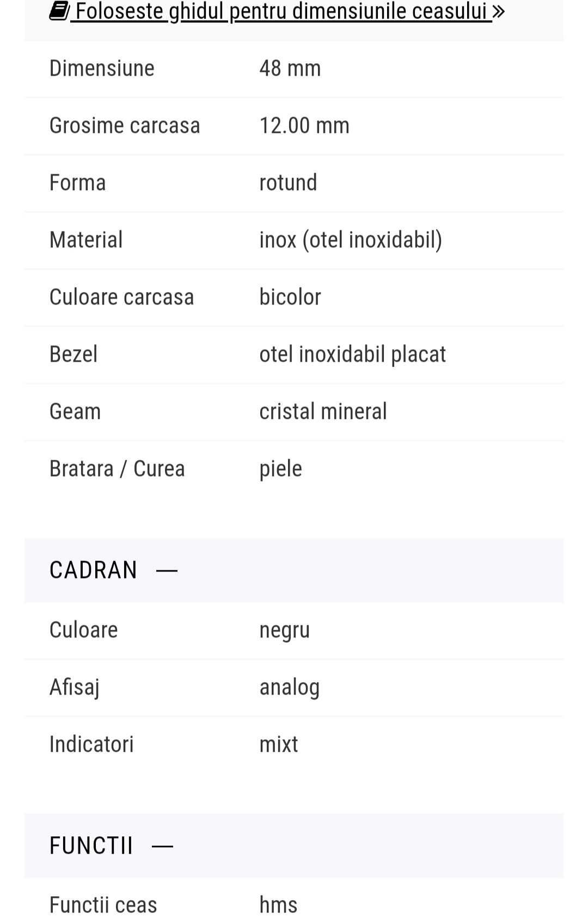Select the Bezel otel inoxidabil placat value
Viewport: 588px width, 924px height.
pos(352,355)
